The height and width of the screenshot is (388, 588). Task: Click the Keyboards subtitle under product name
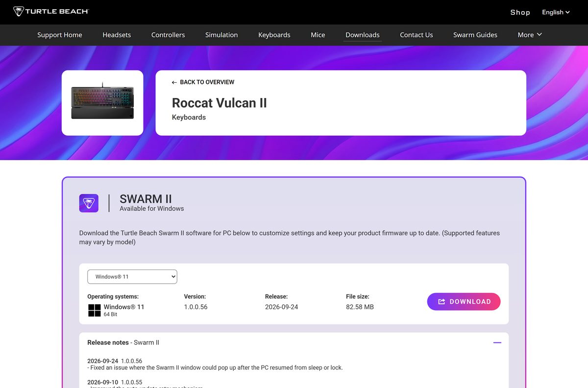coord(189,118)
